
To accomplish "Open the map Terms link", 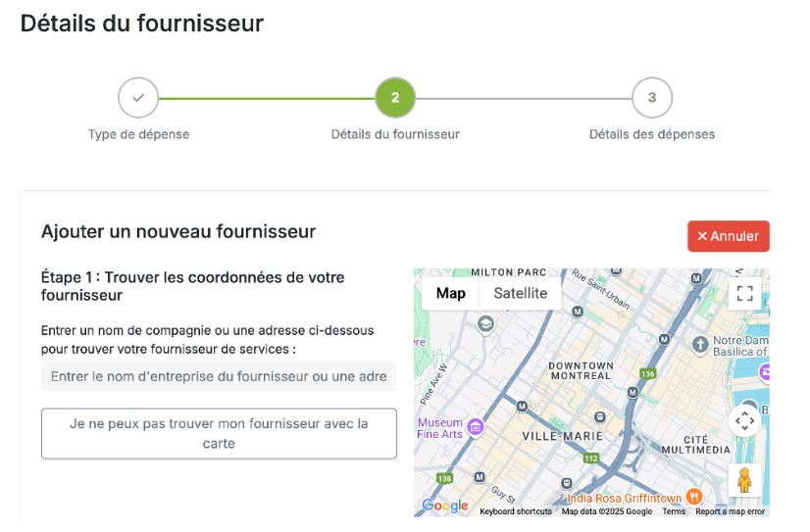I will point(674,511).
